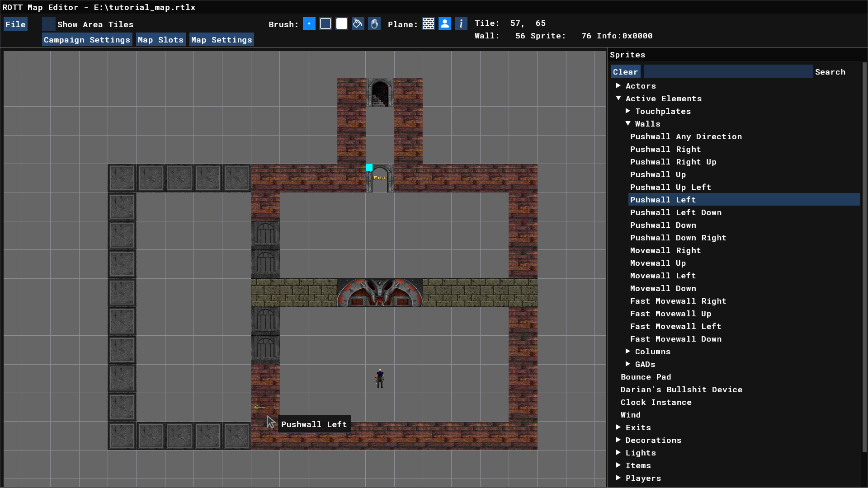This screenshot has height=488, width=868.
Task: Select the Bounce Pad sprite entry
Action: click(x=646, y=377)
